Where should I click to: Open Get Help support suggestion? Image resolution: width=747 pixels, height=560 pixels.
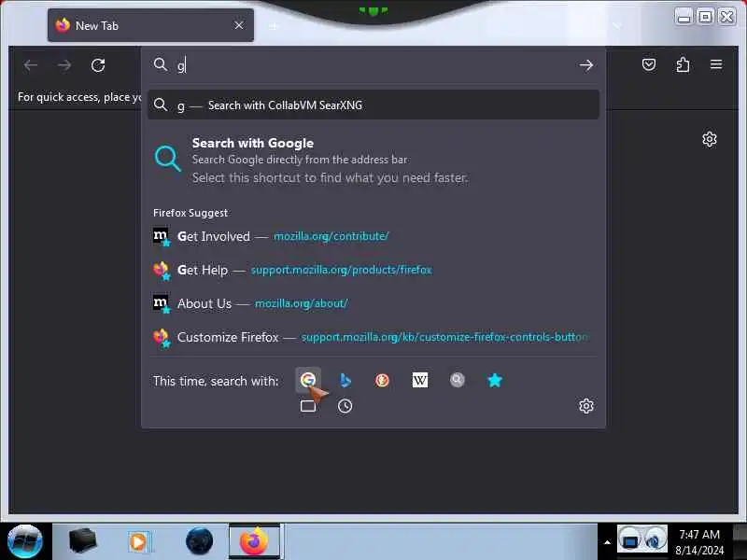click(x=373, y=270)
